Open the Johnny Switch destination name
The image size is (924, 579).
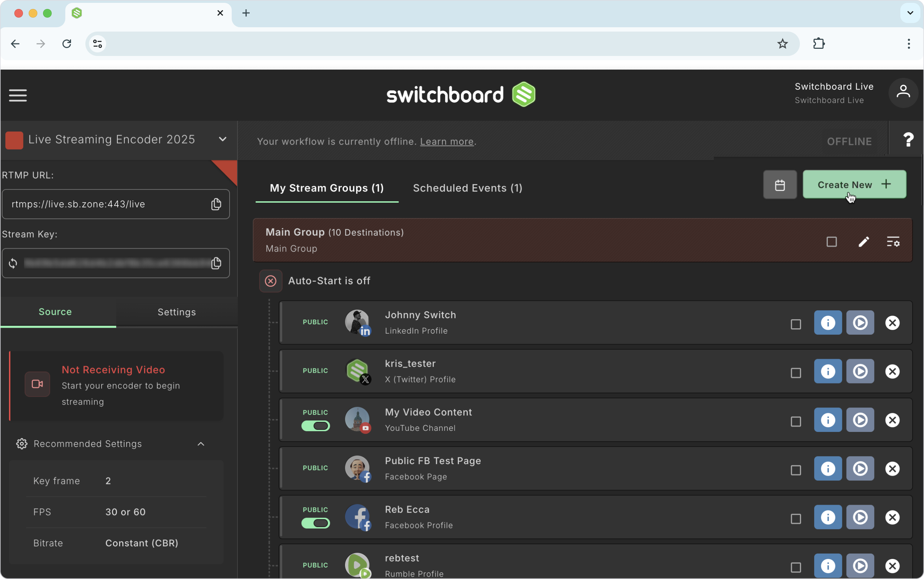click(420, 315)
